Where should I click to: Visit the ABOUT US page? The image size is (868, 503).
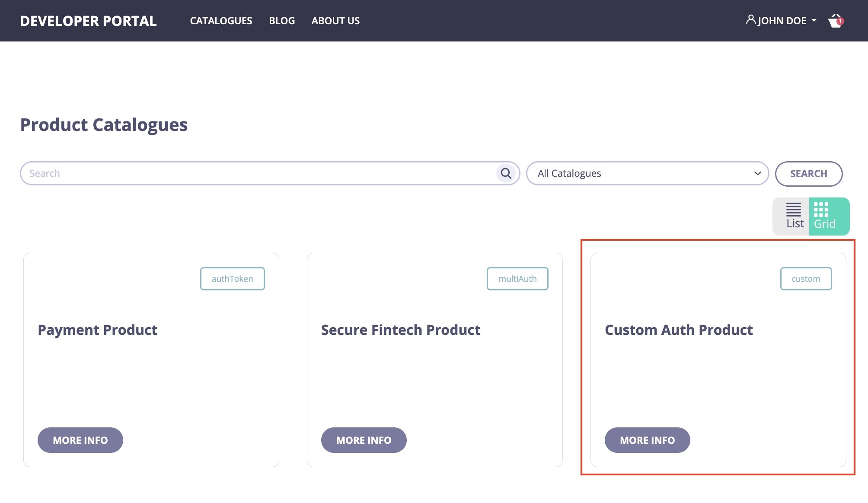pyautogui.click(x=335, y=20)
